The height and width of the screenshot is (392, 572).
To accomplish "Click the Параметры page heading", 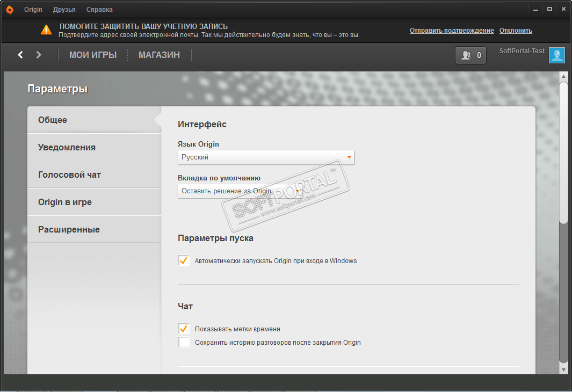I will point(57,89).
